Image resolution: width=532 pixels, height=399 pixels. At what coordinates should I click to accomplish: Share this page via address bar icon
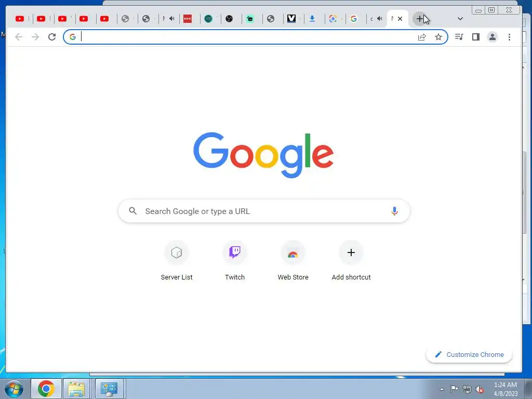click(x=422, y=37)
